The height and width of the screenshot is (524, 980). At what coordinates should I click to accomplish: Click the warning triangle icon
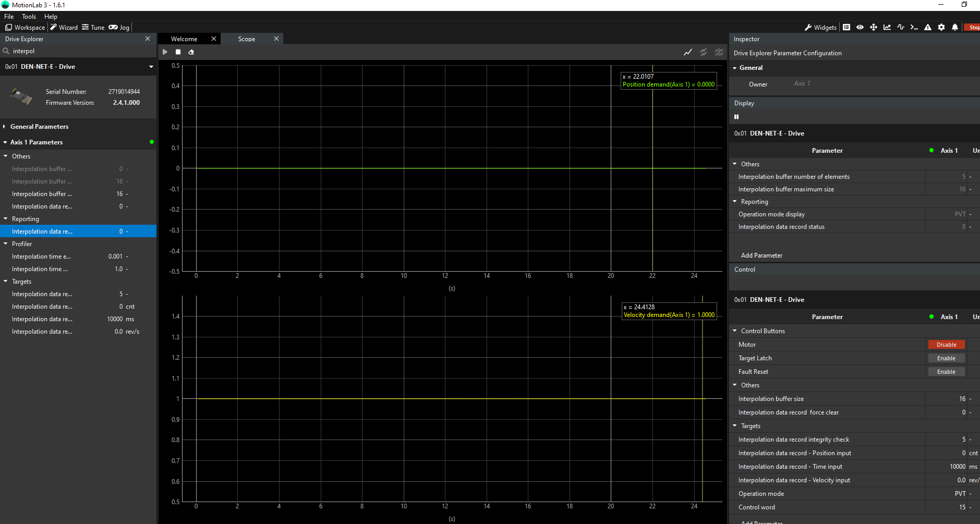928,28
